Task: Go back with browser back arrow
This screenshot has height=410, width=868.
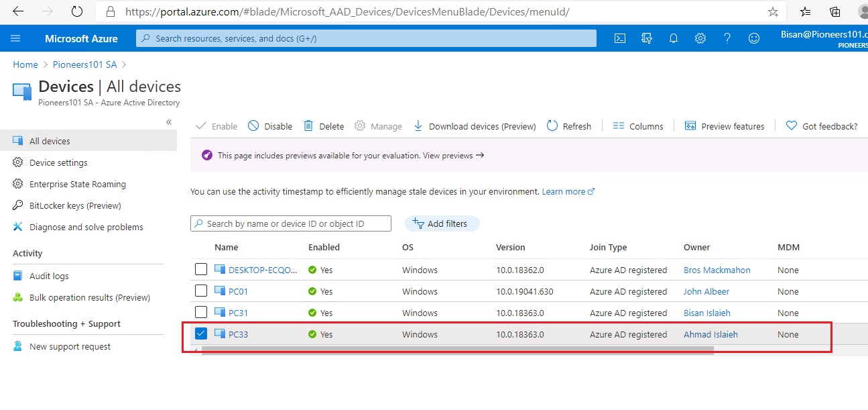Action: pos(18,11)
